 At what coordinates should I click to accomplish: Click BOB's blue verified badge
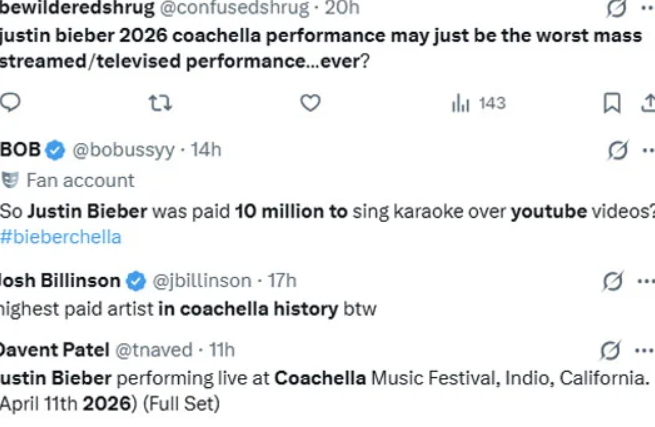[x=56, y=150]
